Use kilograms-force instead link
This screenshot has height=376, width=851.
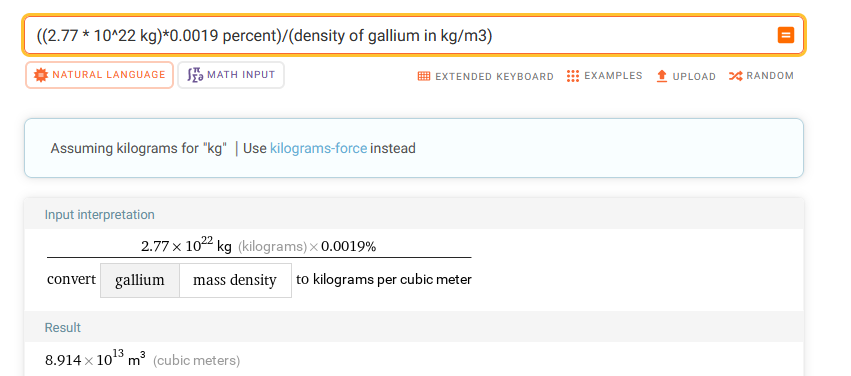319,148
